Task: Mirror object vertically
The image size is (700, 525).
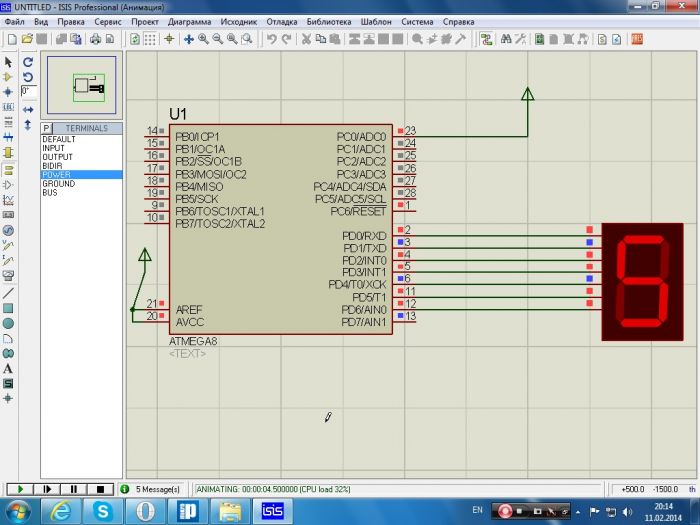Action: 28,125
